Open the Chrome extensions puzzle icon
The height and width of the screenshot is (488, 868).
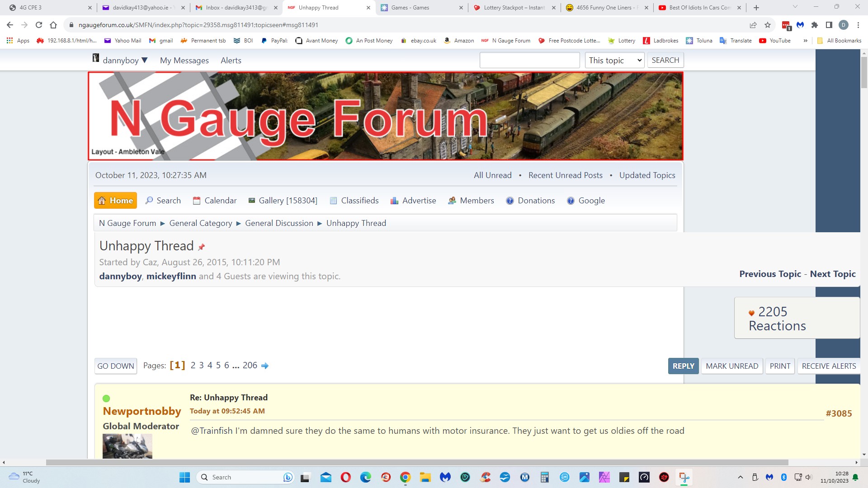tap(815, 25)
